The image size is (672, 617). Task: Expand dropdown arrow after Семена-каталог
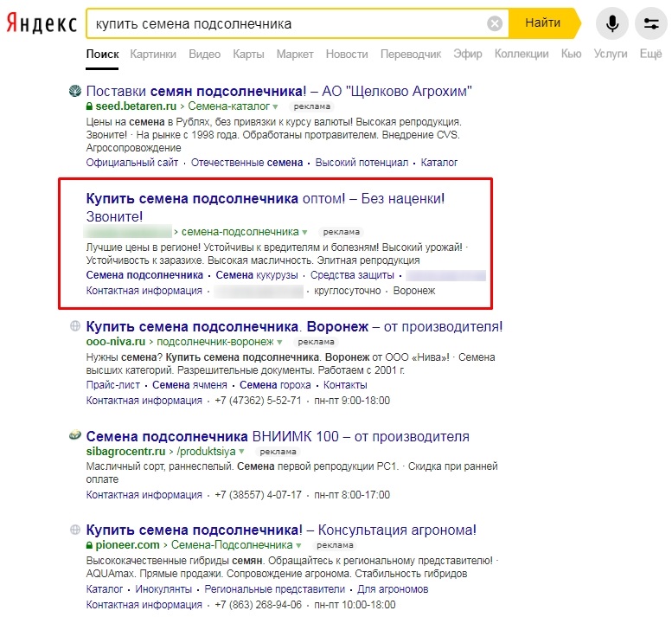(x=275, y=106)
